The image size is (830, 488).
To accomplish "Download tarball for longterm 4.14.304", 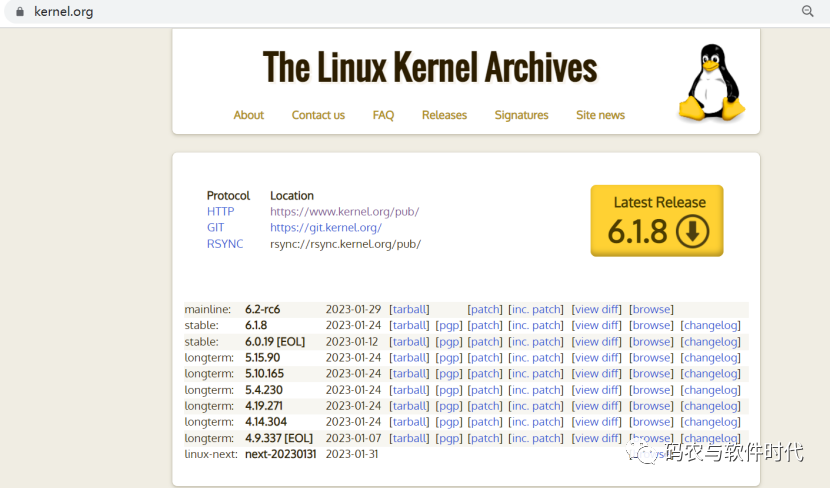I will 409,421.
